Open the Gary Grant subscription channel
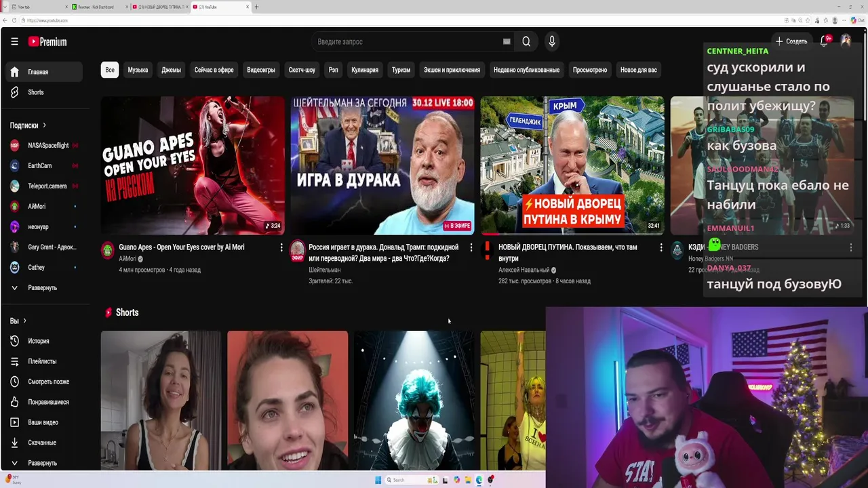The width and height of the screenshot is (868, 488). [x=44, y=247]
